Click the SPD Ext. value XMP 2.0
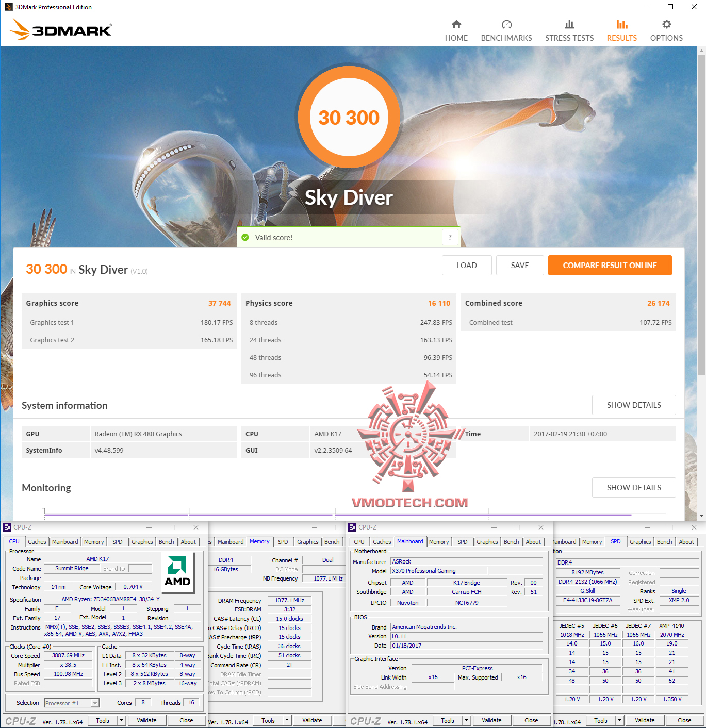706x728 pixels. 679,600
